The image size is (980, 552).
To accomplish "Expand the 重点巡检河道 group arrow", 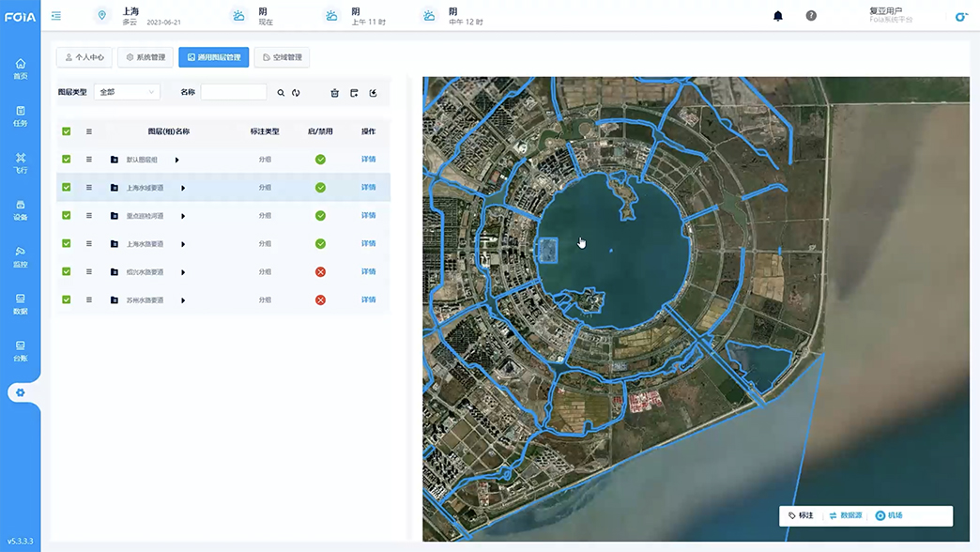I will (x=183, y=216).
